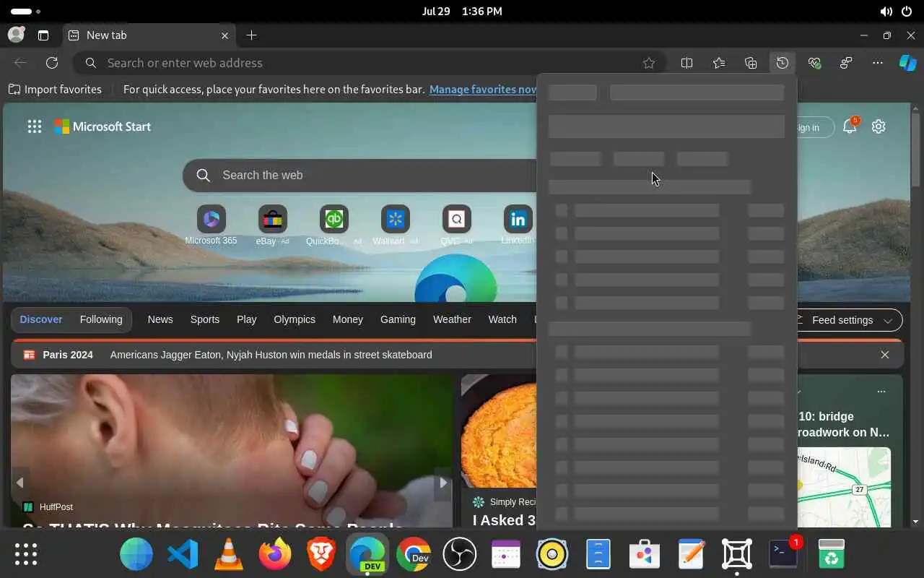
Task: Open Settings and more ellipsis menu
Action: (878, 63)
